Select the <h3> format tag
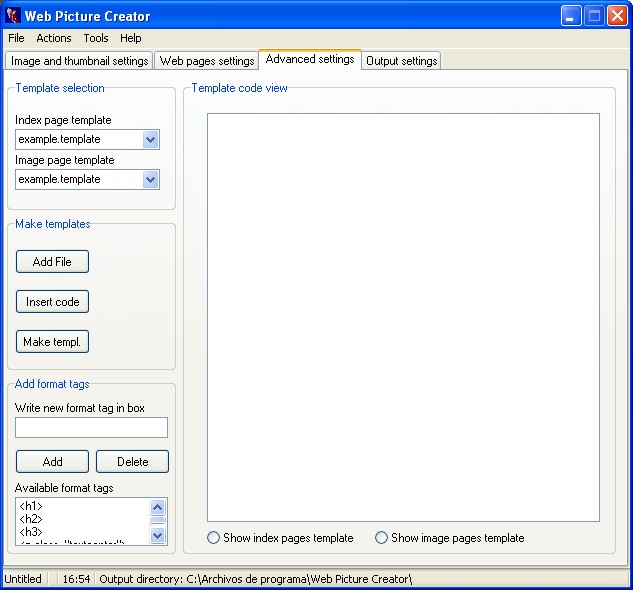The image size is (633, 590). [31, 532]
